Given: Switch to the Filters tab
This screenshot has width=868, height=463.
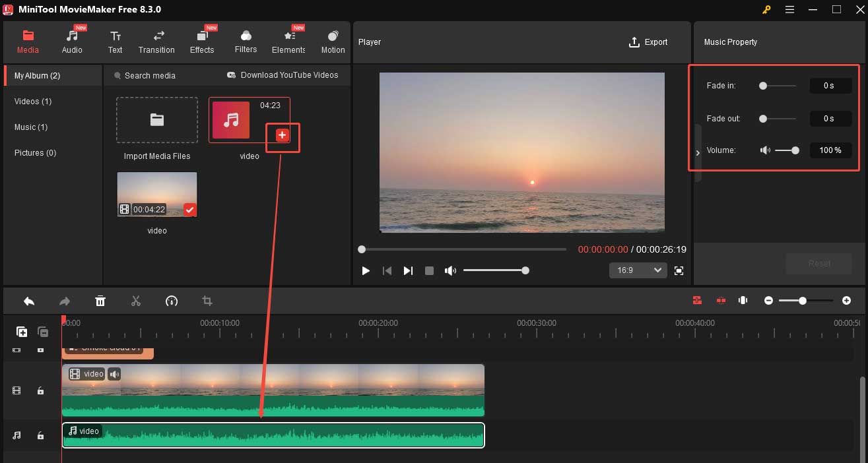Looking at the screenshot, I should pos(246,42).
